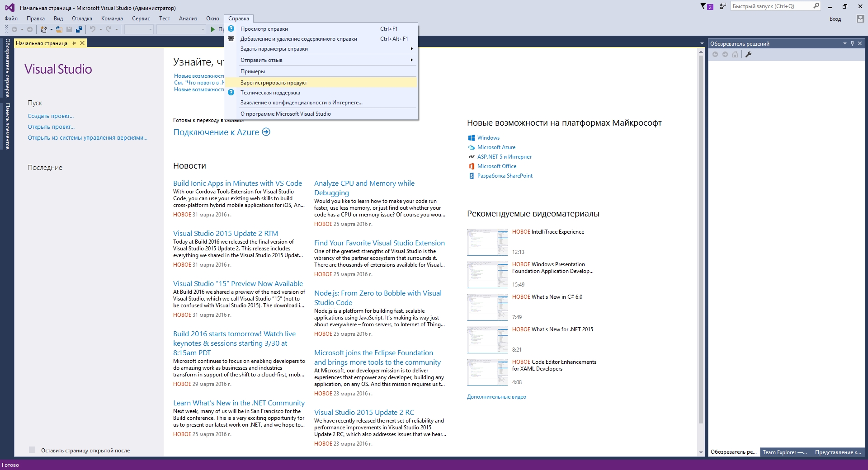
Task: Click the account avatar icon beside Вход
Action: coord(860,19)
